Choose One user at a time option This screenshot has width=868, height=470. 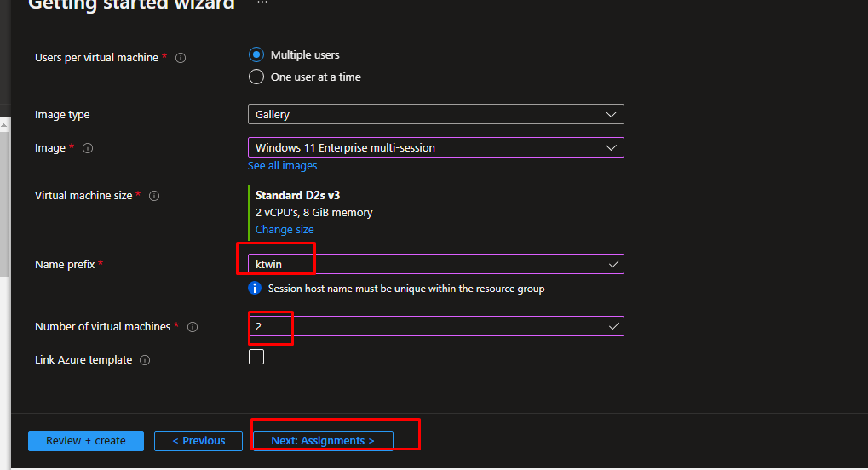(x=256, y=77)
